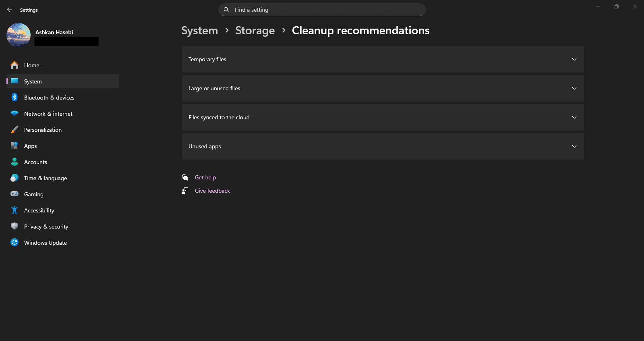Click the Network & internet wifi icon
The height and width of the screenshot is (341, 644).
(x=14, y=114)
